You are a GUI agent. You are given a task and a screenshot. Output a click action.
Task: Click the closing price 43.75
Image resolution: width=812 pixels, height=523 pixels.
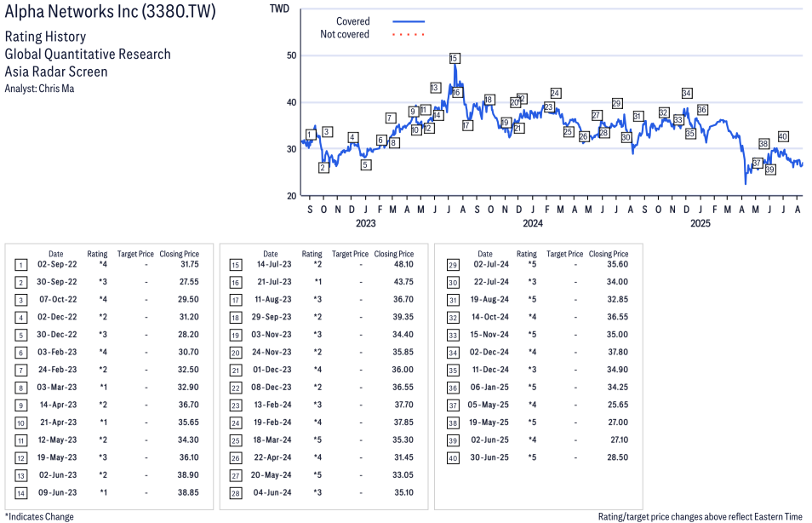403,282
